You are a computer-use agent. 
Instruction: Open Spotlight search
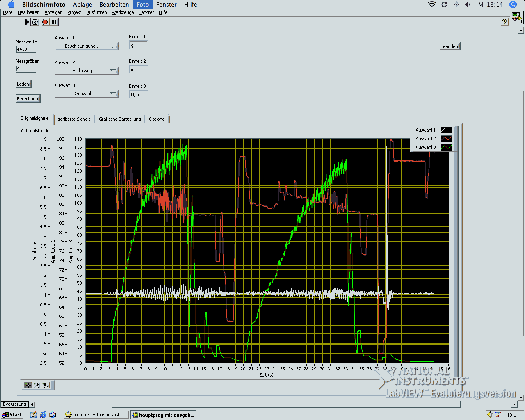[x=513, y=5]
